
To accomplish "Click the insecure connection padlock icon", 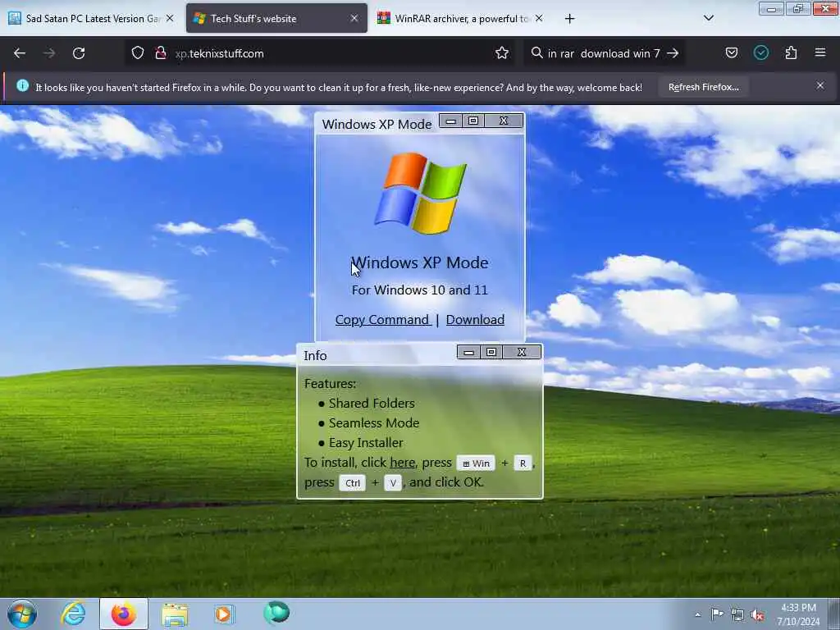I will [x=160, y=53].
